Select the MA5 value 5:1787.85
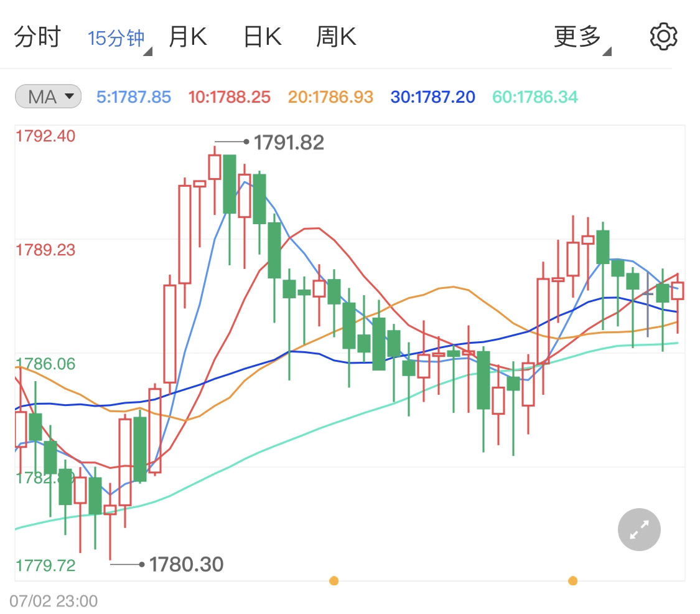The width and height of the screenshot is (700, 614). click(x=134, y=97)
